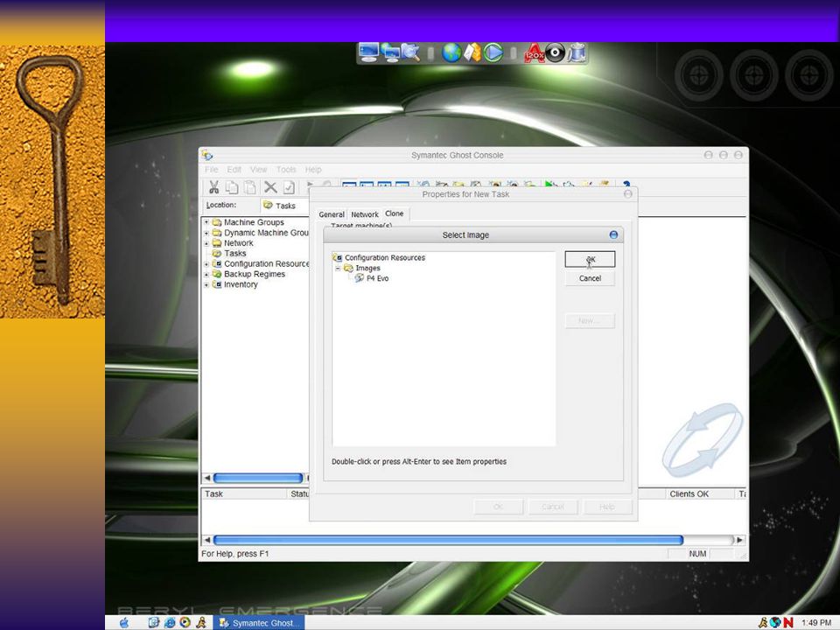Viewport: 840px width, 630px height.
Task: Expand the Inventory tree node
Action: click(x=206, y=284)
